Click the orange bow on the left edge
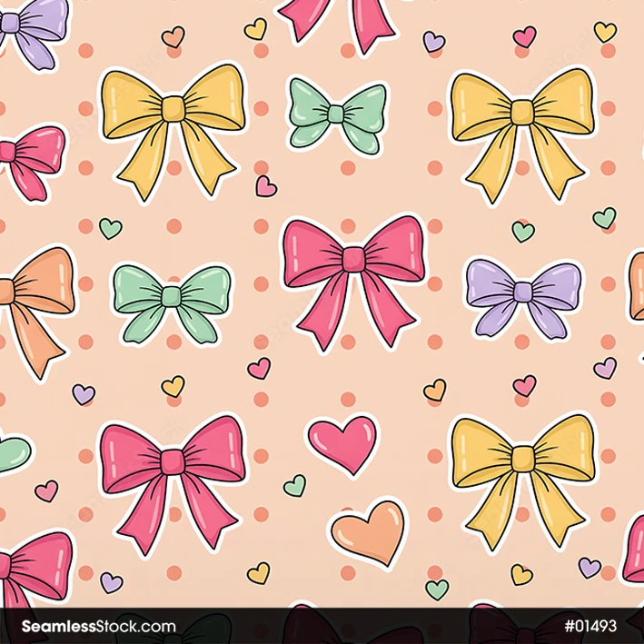644x644 pixels. 36,300
